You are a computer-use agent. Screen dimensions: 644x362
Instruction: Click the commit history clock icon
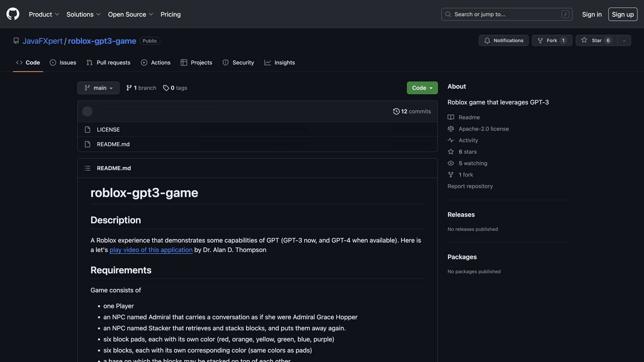pos(396,111)
